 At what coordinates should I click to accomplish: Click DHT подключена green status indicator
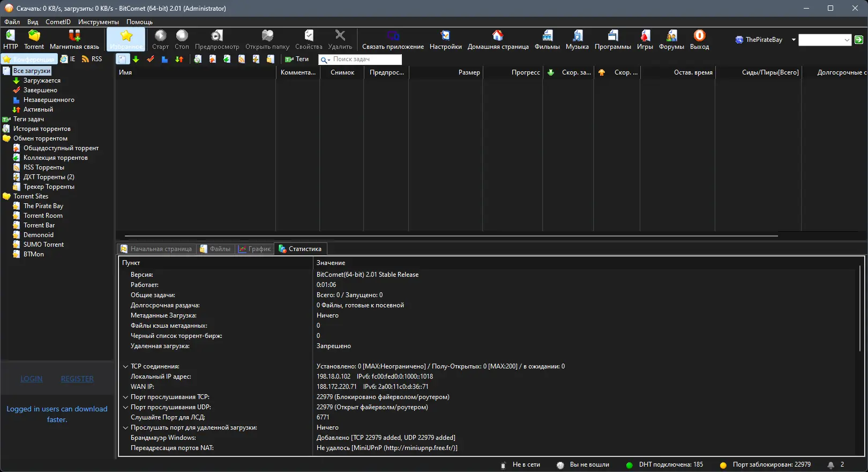pyautogui.click(x=629, y=465)
